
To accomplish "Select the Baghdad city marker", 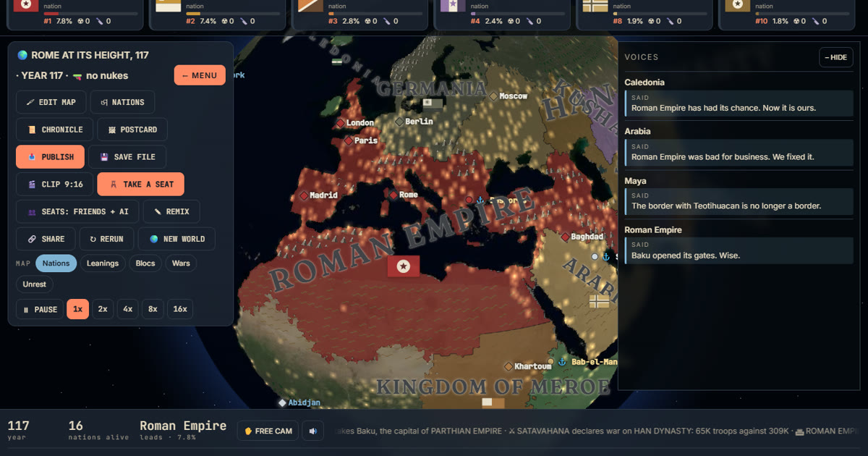I will 565,237.
